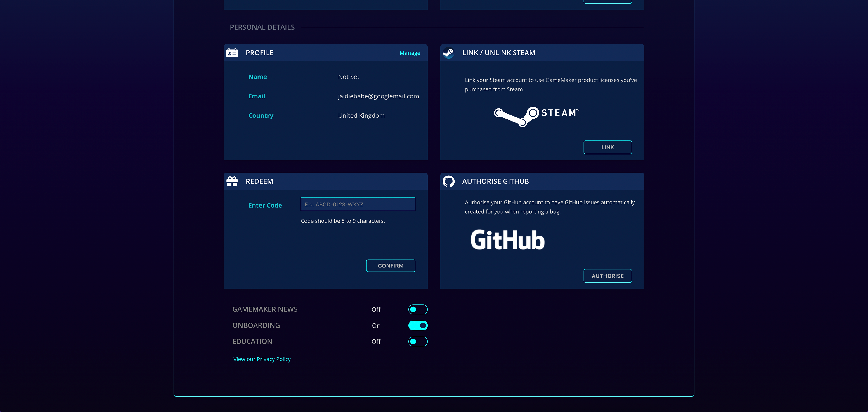This screenshot has width=868, height=412.
Task: Click the ONBOARDING label
Action: coord(256,325)
